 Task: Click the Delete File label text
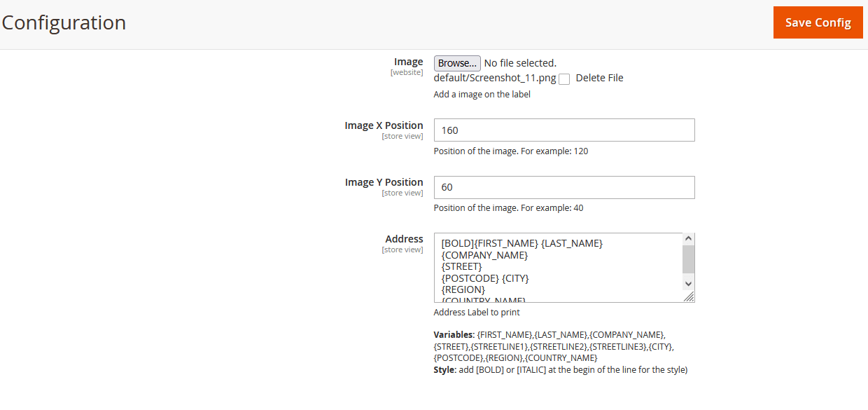(x=599, y=78)
